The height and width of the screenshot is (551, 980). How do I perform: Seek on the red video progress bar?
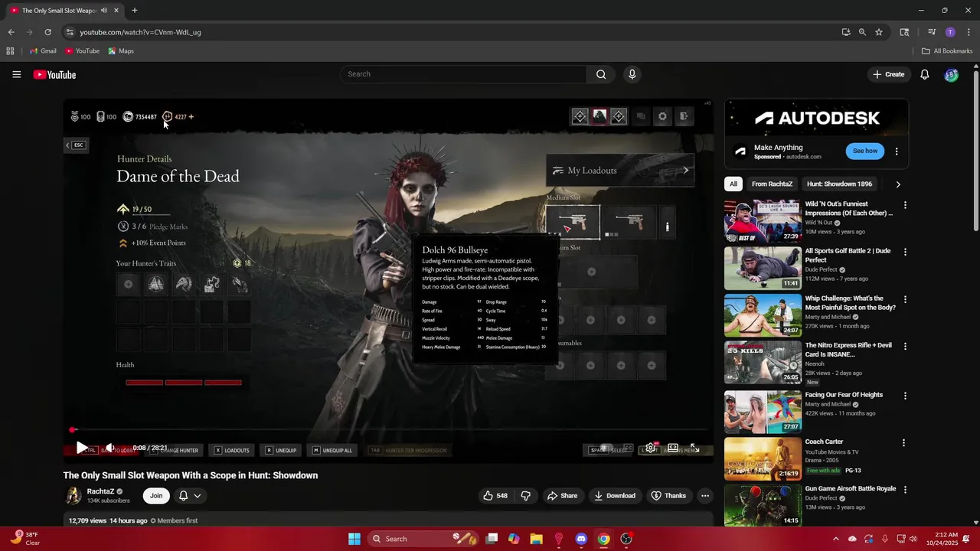(x=388, y=430)
